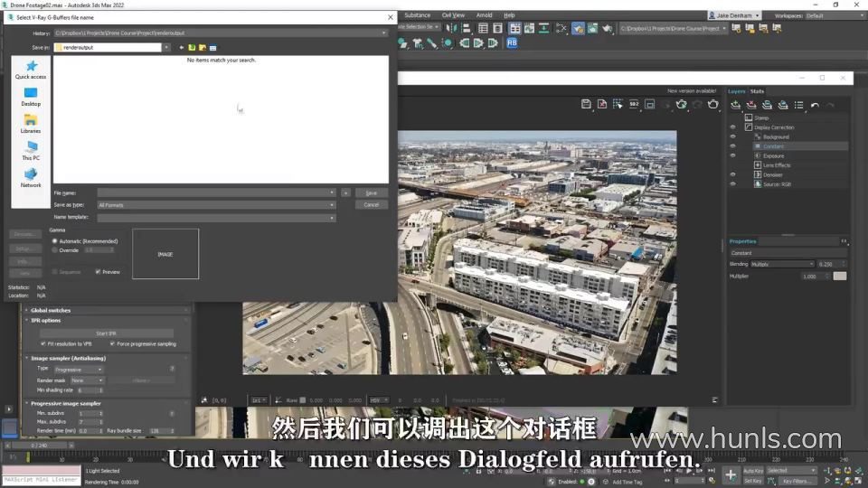Viewport: 868px width, 488px height.
Task: Hide the Denoiser layer with eye icon
Action: [733, 174]
